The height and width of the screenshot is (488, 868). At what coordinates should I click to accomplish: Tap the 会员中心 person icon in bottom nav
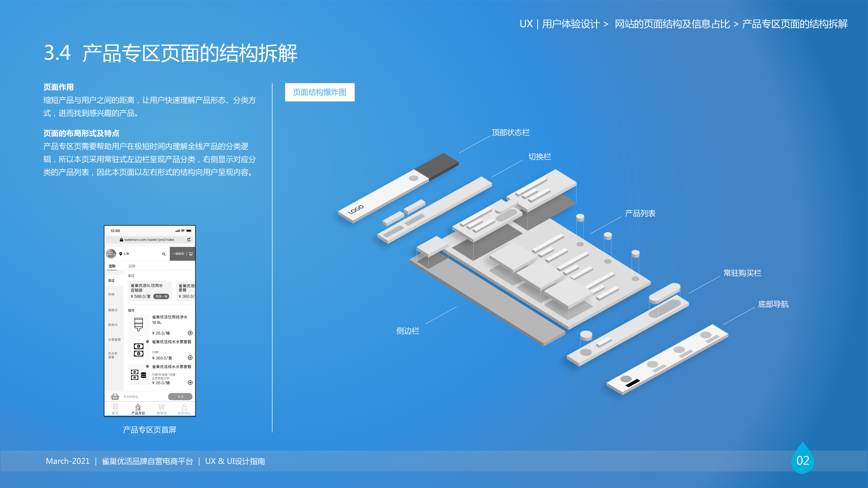coord(184,407)
